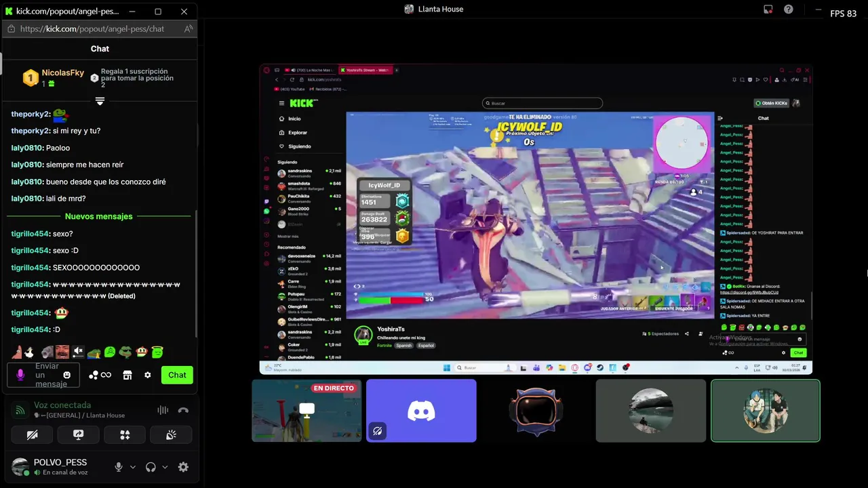Select the laughing man face emote

[x=62, y=352]
